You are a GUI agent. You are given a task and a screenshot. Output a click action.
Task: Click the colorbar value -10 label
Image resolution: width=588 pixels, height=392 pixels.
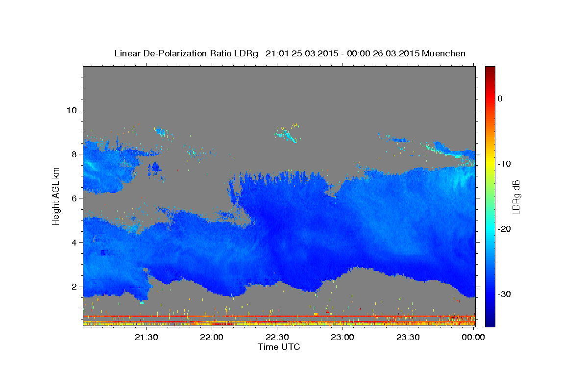pos(504,164)
